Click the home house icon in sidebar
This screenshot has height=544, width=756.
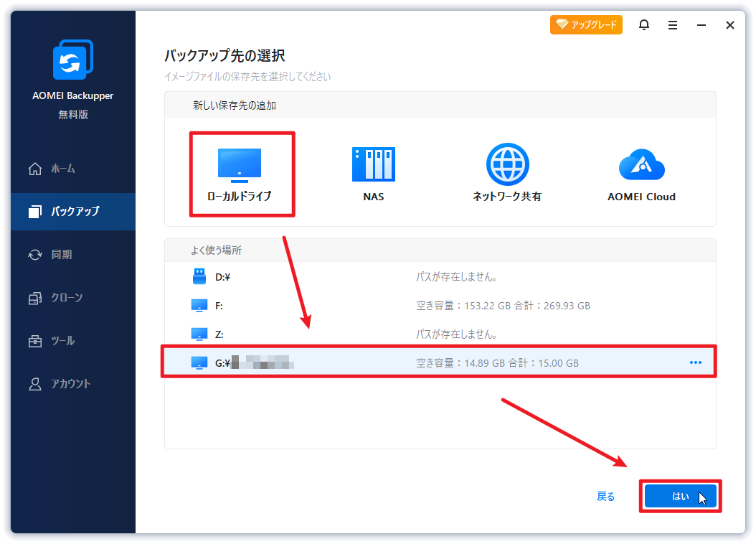pos(34,169)
